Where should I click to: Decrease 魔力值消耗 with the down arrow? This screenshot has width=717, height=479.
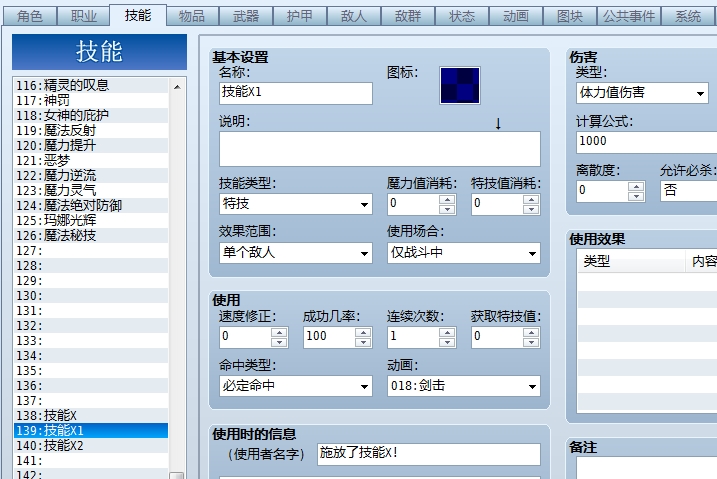pyautogui.click(x=447, y=209)
